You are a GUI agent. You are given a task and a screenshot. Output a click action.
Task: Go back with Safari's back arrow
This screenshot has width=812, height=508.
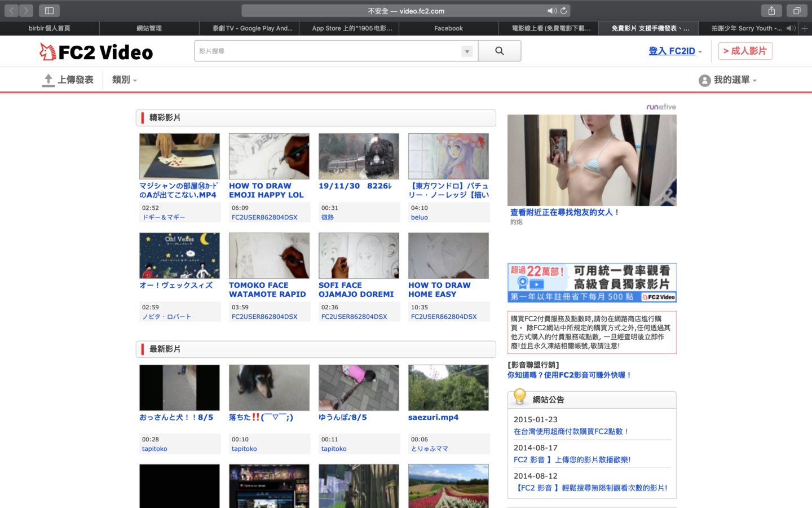click(12, 11)
